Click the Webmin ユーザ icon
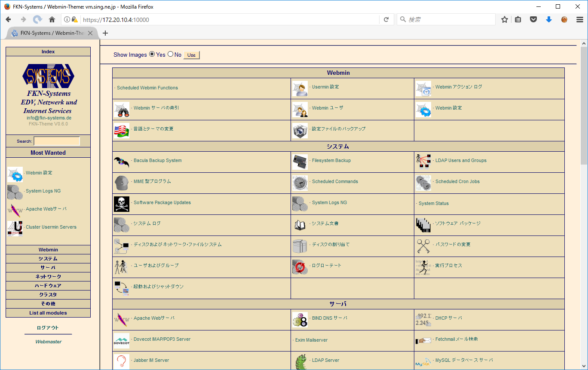 click(x=300, y=110)
